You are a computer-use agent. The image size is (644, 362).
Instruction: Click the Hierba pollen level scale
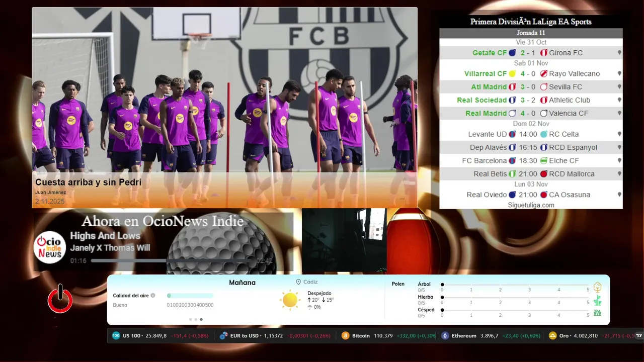point(515,298)
